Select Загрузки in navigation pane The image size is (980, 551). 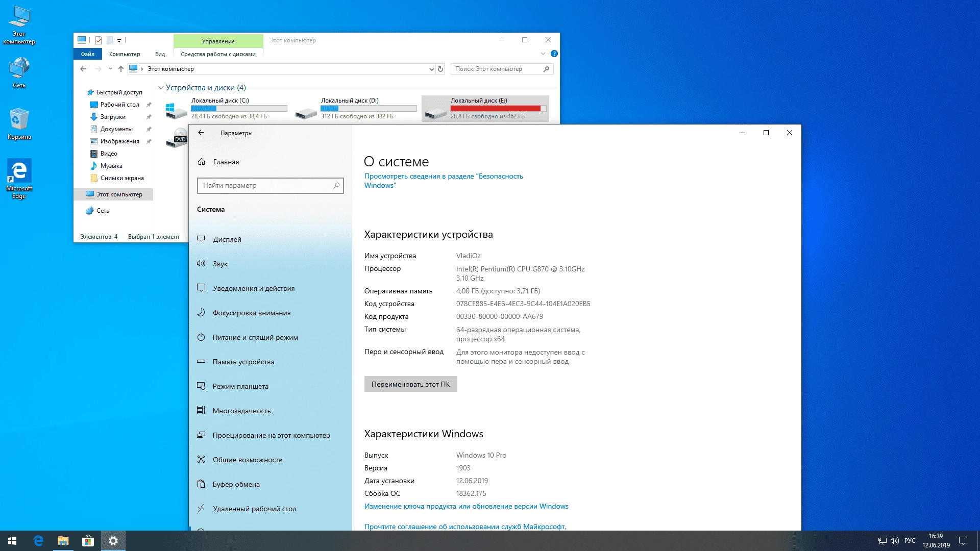[x=113, y=117]
